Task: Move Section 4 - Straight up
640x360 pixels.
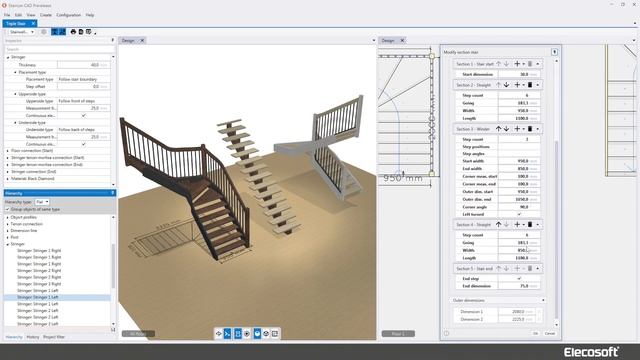Action: coord(498,224)
